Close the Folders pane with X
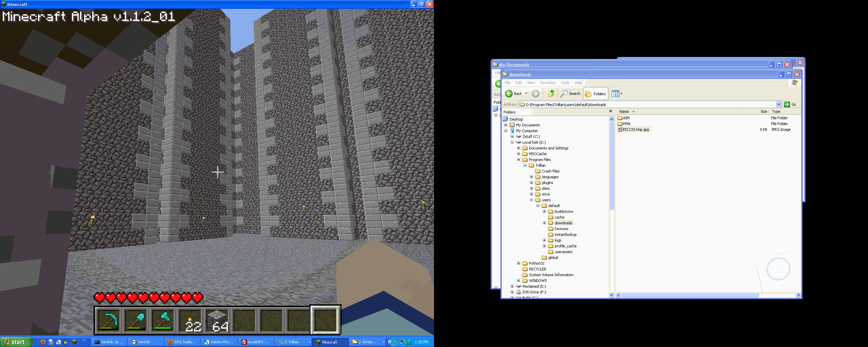This screenshot has height=347, width=868. [611, 111]
